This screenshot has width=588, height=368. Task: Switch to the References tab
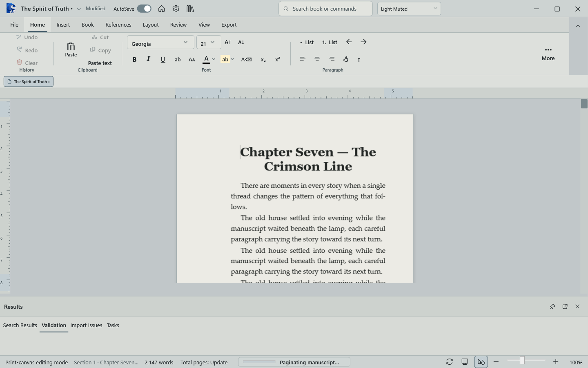[x=118, y=25]
